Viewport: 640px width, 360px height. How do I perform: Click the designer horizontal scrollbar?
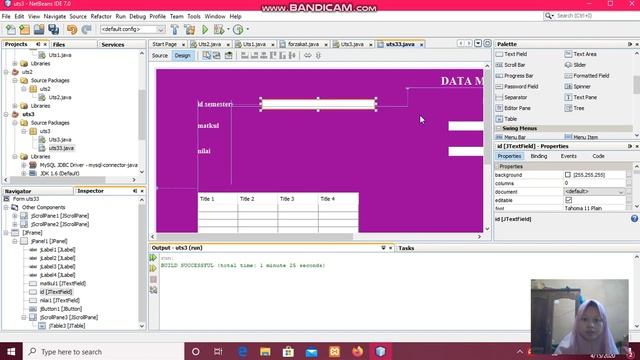pyautogui.click(x=255, y=236)
